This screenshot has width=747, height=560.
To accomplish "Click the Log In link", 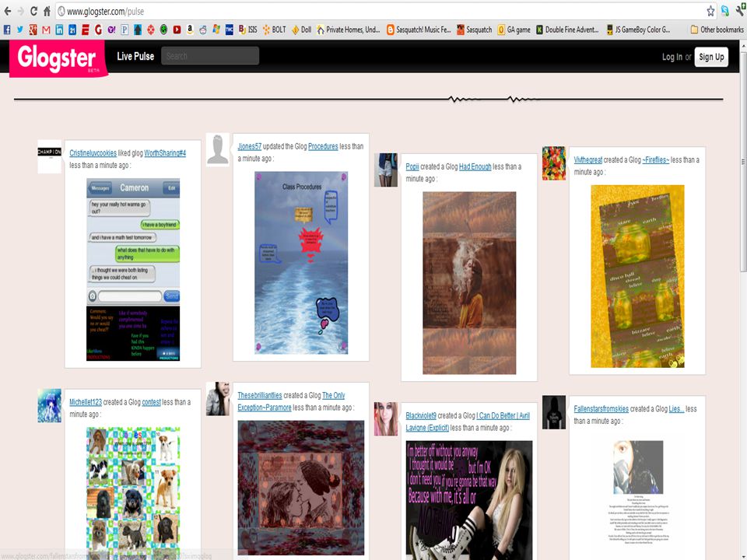I will pos(672,57).
